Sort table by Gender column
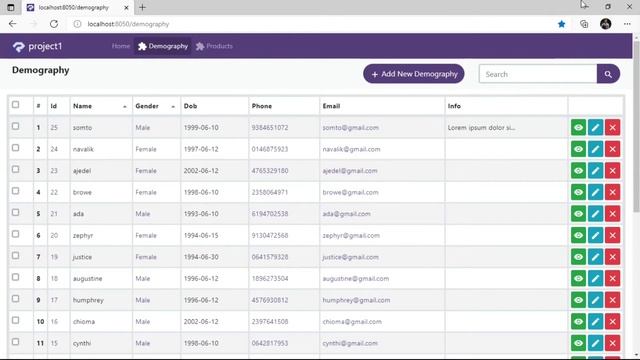The width and height of the screenshot is (640, 360). 156,106
